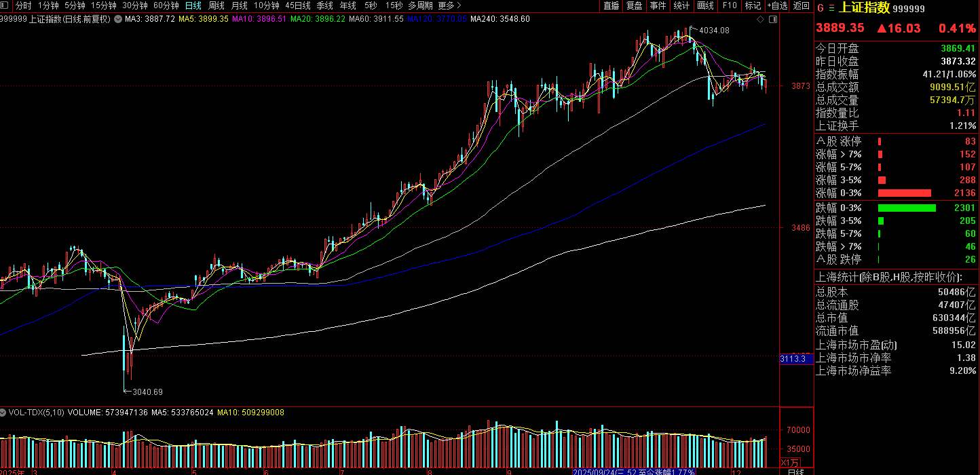Click the MA60: 3911.55 label
Screen dimensions: 980x475
pyautogui.click(x=376, y=19)
